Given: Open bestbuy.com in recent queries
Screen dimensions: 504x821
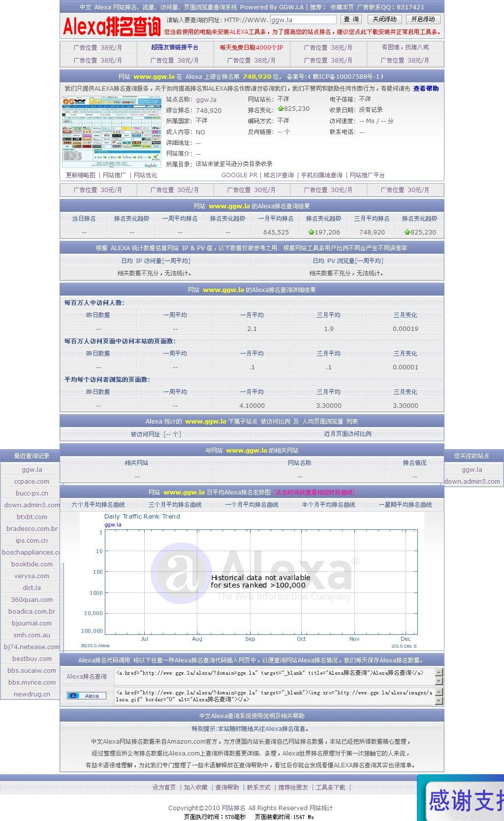Looking at the screenshot, I should (x=32, y=659).
